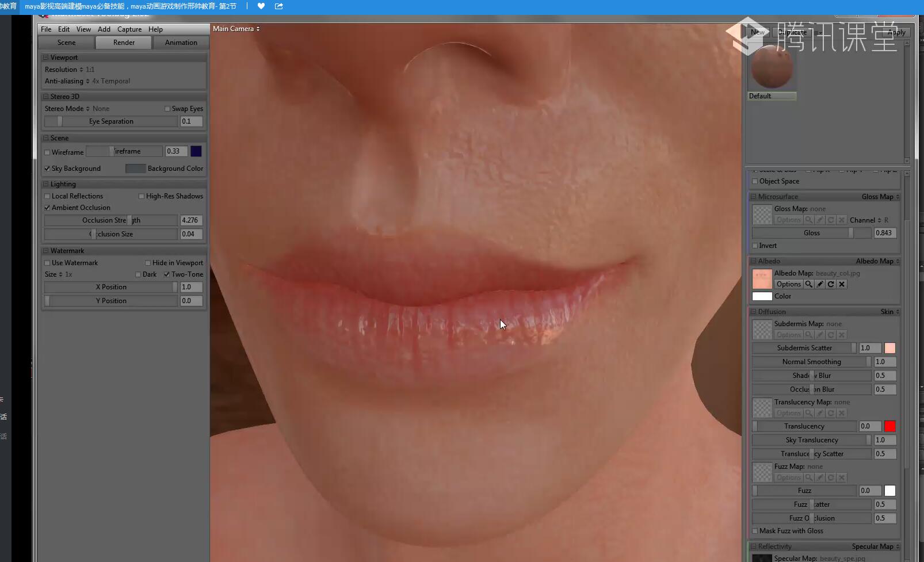Open the Main Camera dropdown
924x562 pixels.
(236, 29)
